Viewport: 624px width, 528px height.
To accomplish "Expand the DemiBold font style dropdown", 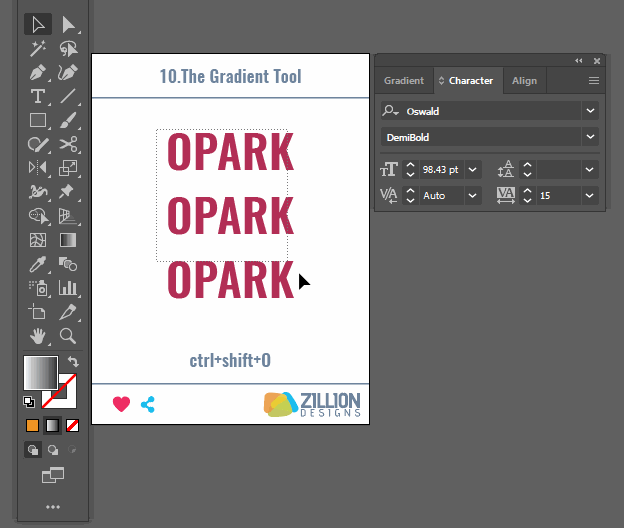I will point(590,137).
